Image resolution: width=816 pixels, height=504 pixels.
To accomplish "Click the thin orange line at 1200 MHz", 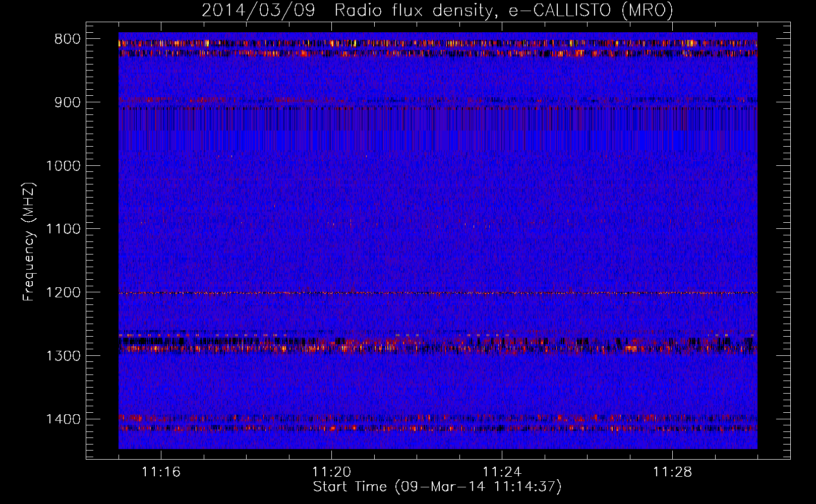I will point(438,293).
